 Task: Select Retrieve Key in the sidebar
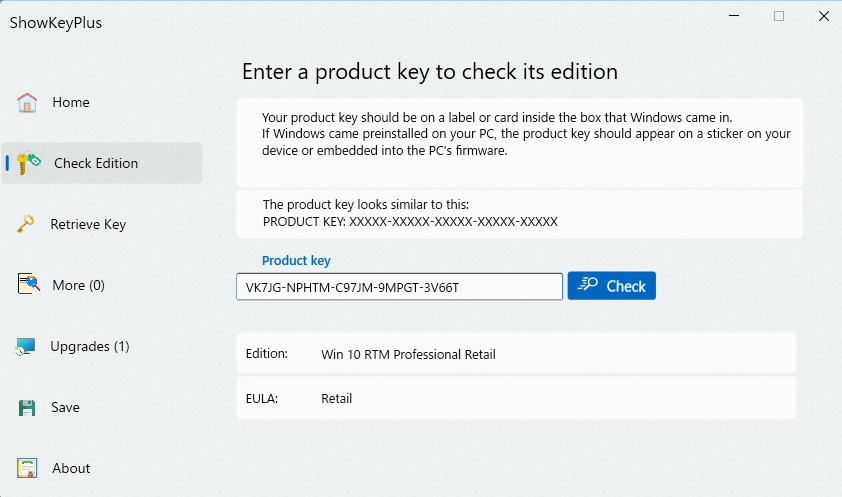(x=88, y=224)
